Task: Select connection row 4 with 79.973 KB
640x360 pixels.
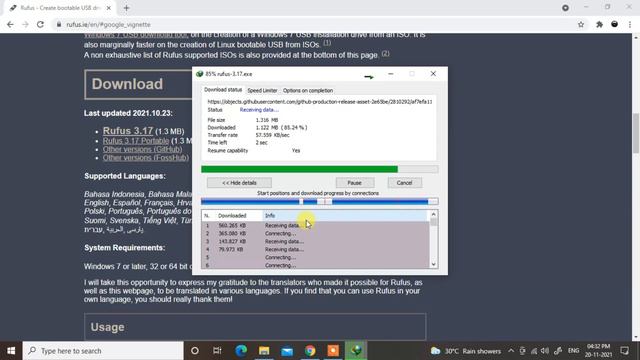Action: point(315,249)
